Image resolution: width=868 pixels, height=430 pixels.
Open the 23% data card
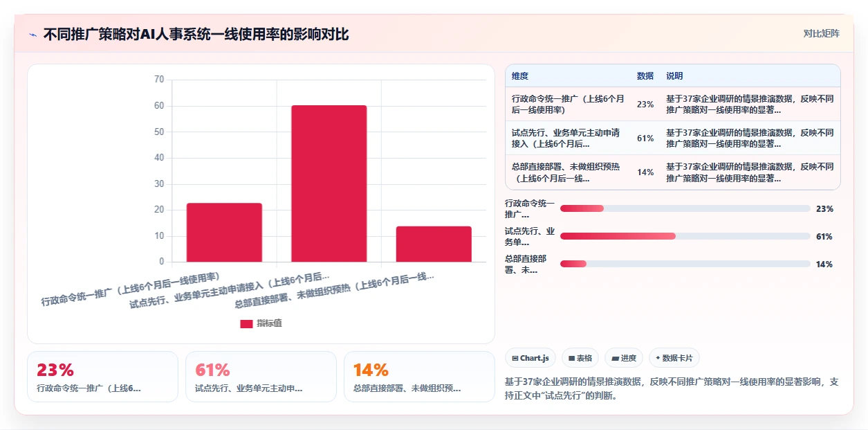coord(102,377)
